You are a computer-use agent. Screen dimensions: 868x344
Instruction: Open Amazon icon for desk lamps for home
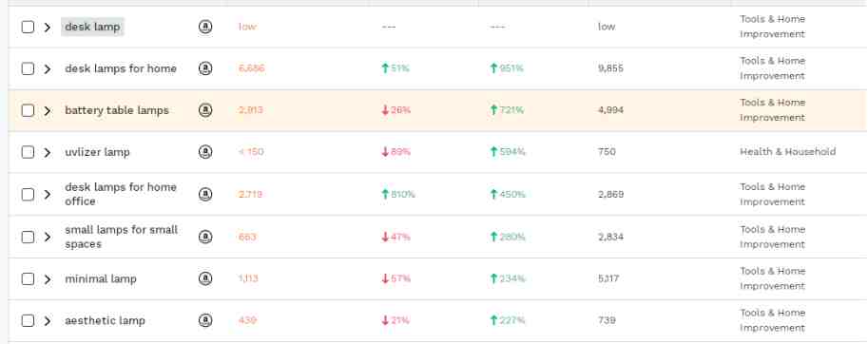pos(205,68)
